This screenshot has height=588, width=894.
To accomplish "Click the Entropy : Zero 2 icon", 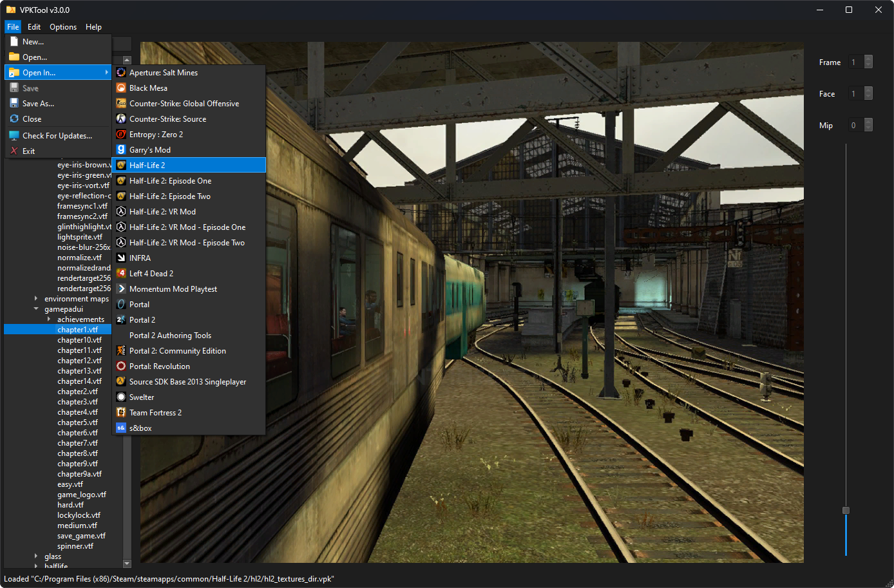I will click(121, 134).
